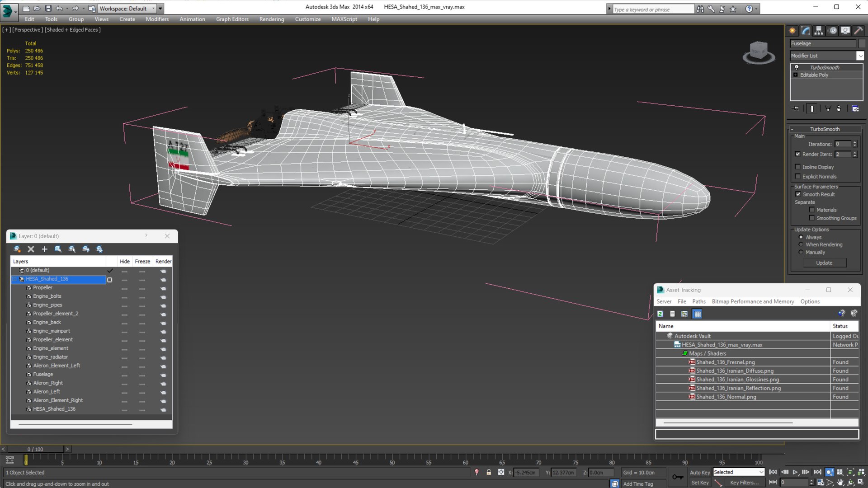Remove modifier from the stack
Viewport: 868px width, 488px height.
coord(839,108)
